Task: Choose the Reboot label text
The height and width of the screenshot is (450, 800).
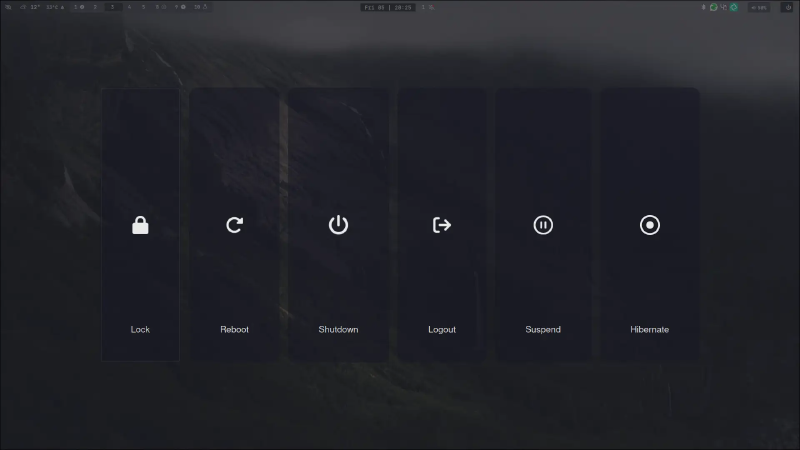Action: pos(235,330)
